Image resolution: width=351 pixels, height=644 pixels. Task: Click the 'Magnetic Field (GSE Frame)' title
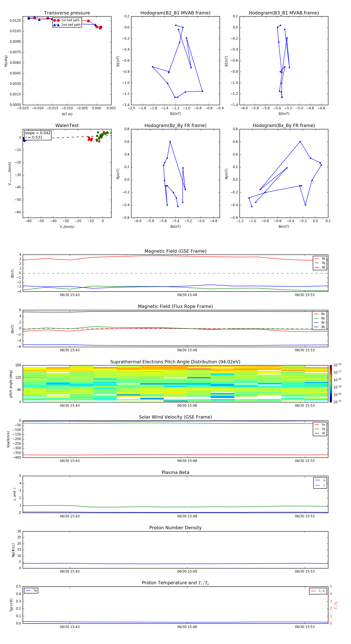(x=175, y=251)
